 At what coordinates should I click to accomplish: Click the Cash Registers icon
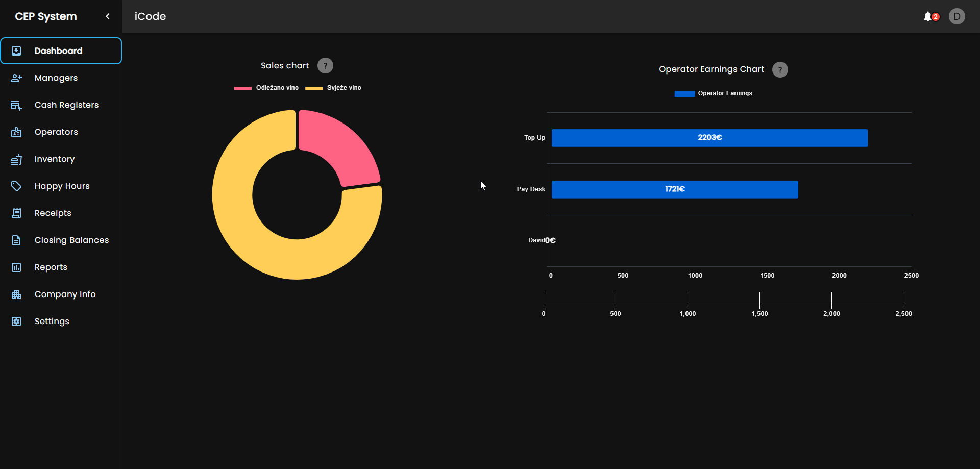click(x=16, y=105)
